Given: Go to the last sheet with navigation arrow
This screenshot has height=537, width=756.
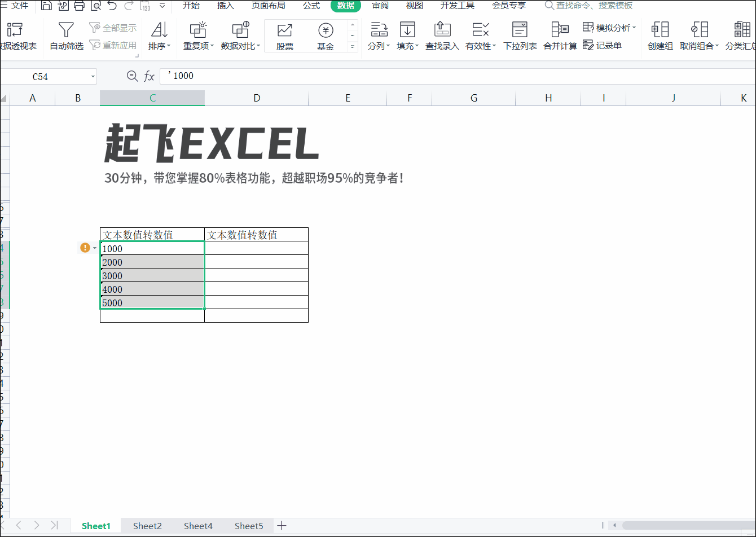Looking at the screenshot, I should [x=54, y=525].
